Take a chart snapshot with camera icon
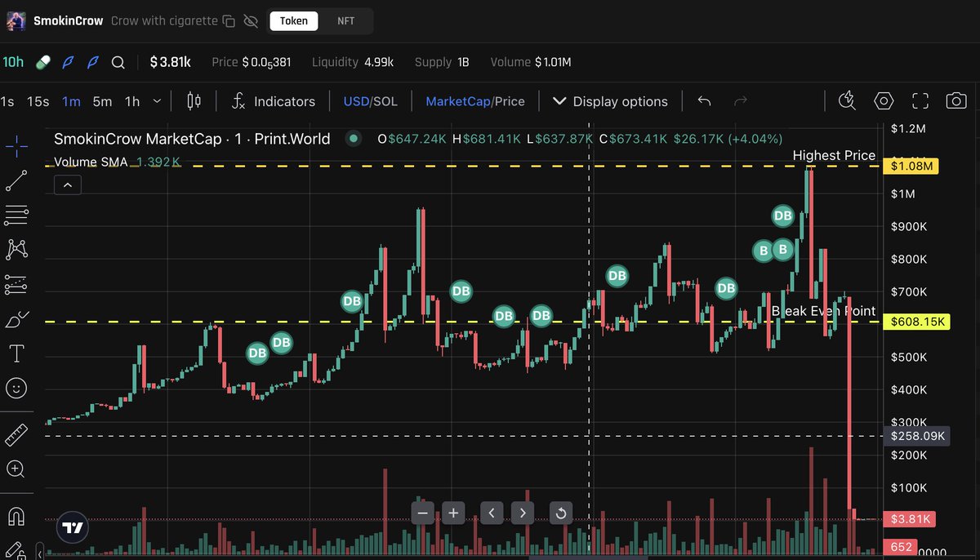980x560 pixels. [956, 101]
